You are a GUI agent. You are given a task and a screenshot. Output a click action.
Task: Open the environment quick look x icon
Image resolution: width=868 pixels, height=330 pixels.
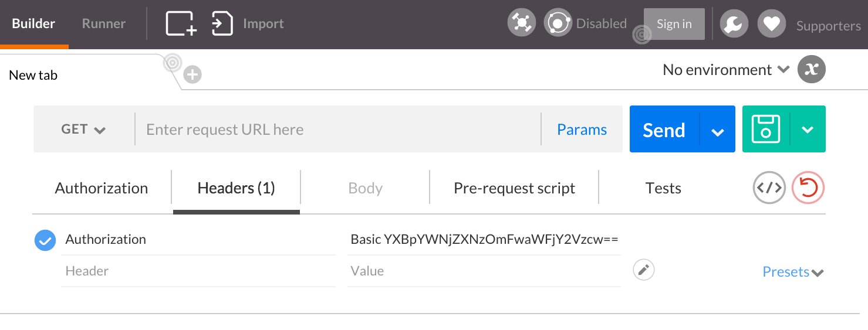(x=812, y=69)
